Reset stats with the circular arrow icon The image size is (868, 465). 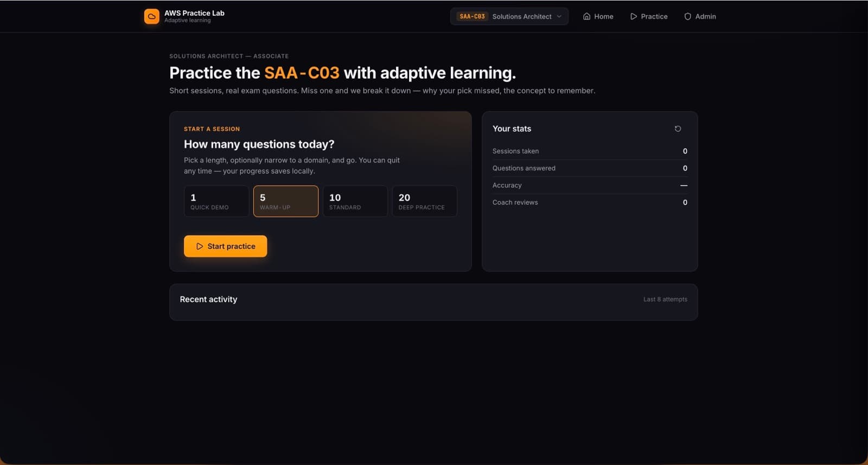click(678, 129)
